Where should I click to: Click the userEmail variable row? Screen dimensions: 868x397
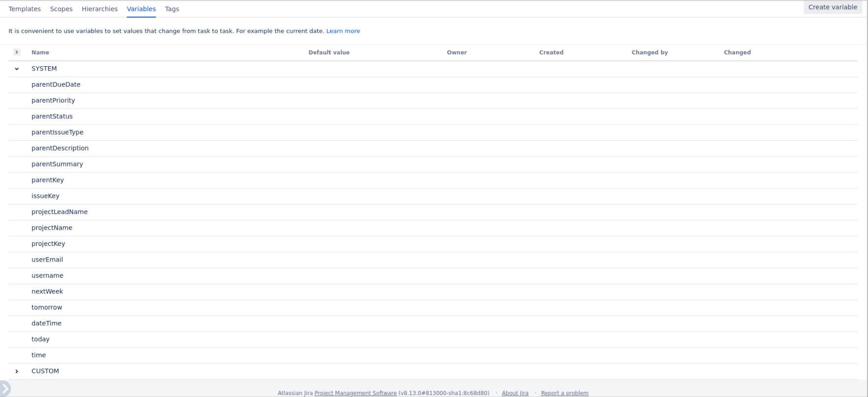[x=47, y=260]
